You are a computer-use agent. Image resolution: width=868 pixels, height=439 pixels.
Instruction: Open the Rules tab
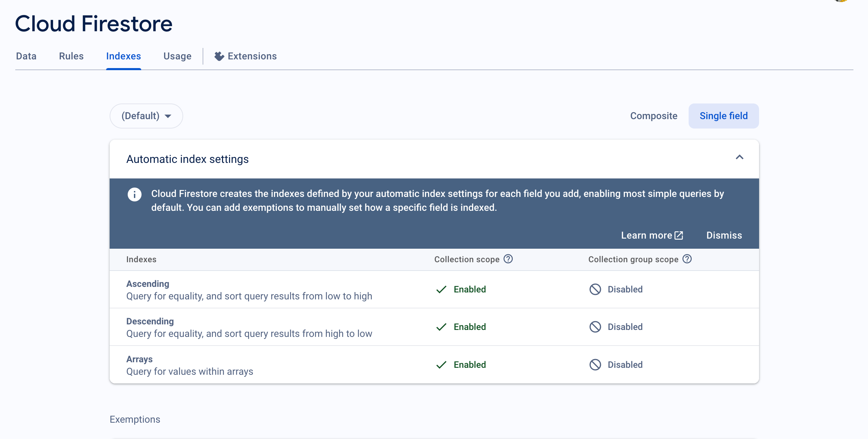pyautogui.click(x=71, y=56)
